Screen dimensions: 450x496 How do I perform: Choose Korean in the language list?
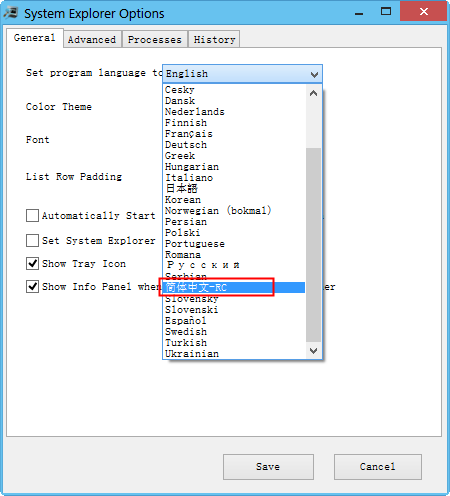tap(235, 200)
